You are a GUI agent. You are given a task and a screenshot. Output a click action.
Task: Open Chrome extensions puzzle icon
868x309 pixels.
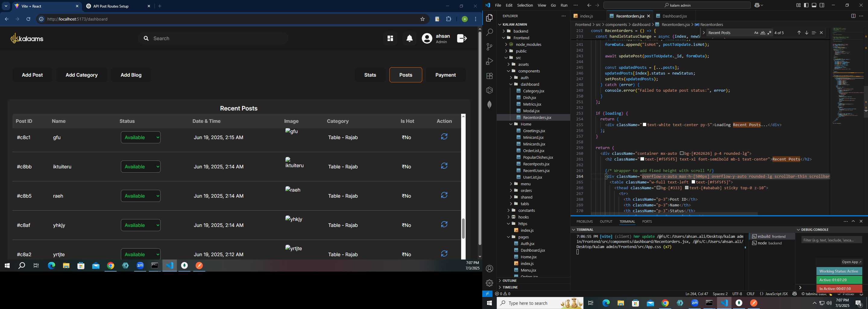click(449, 19)
